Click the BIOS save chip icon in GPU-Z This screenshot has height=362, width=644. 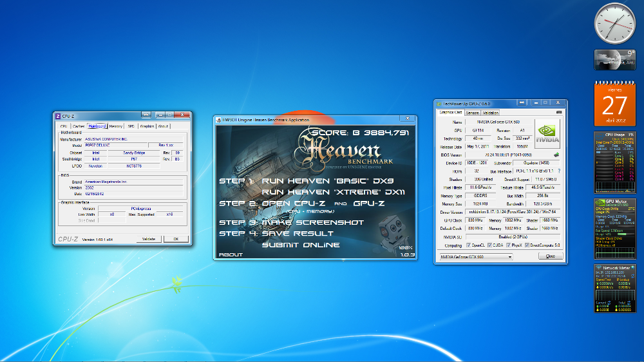pyautogui.click(x=556, y=155)
